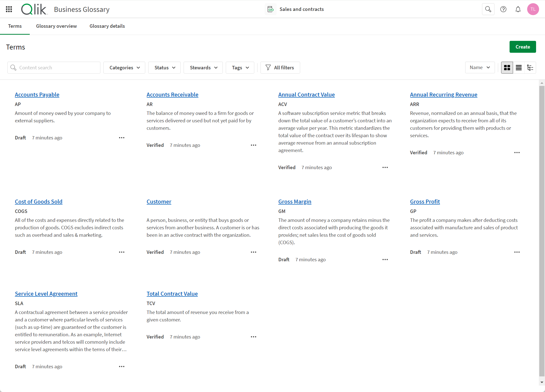
Task: Click the grid view icon
Action: tap(507, 68)
